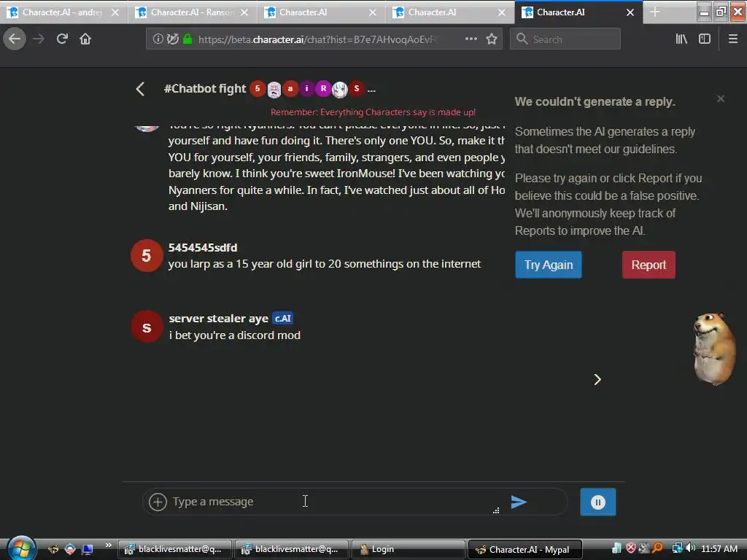Click the c.AI badge
This screenshot has width=747, height=560.
pyautogui.click(x=282, y=319)
